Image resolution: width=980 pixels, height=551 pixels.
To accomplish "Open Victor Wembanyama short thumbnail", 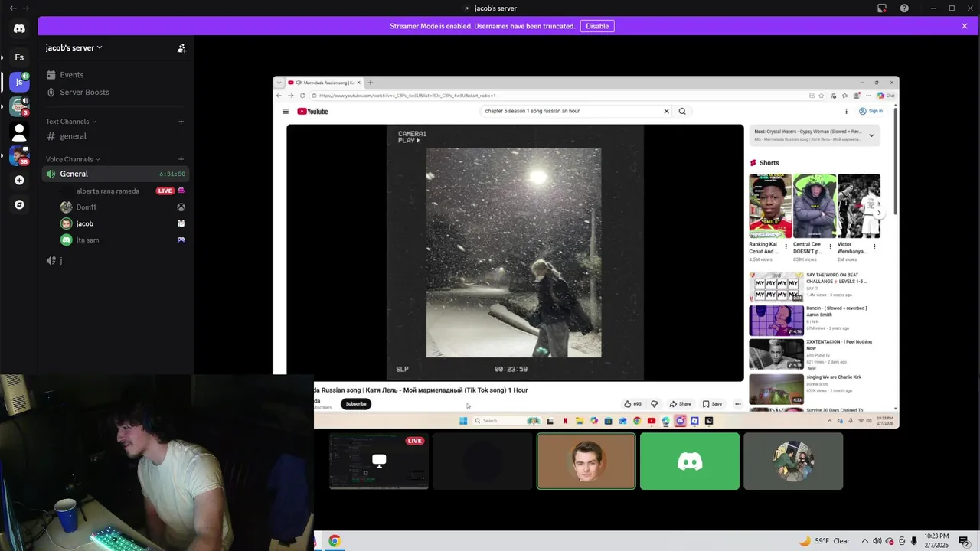I will 858,206.
